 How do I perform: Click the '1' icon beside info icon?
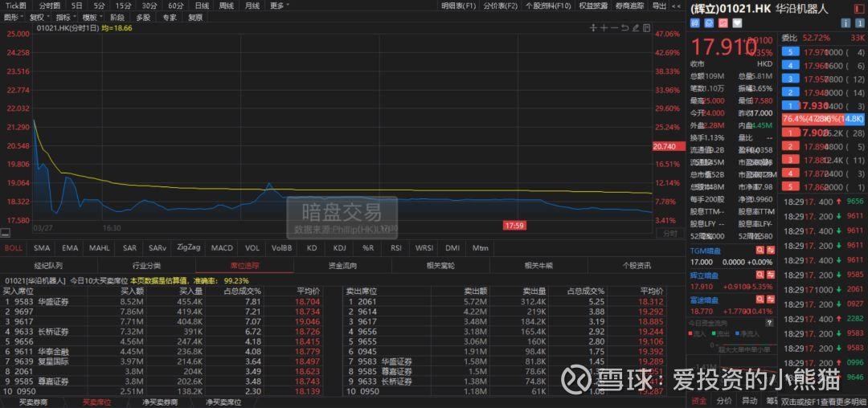pyautogui.click(x=860, y=23)
